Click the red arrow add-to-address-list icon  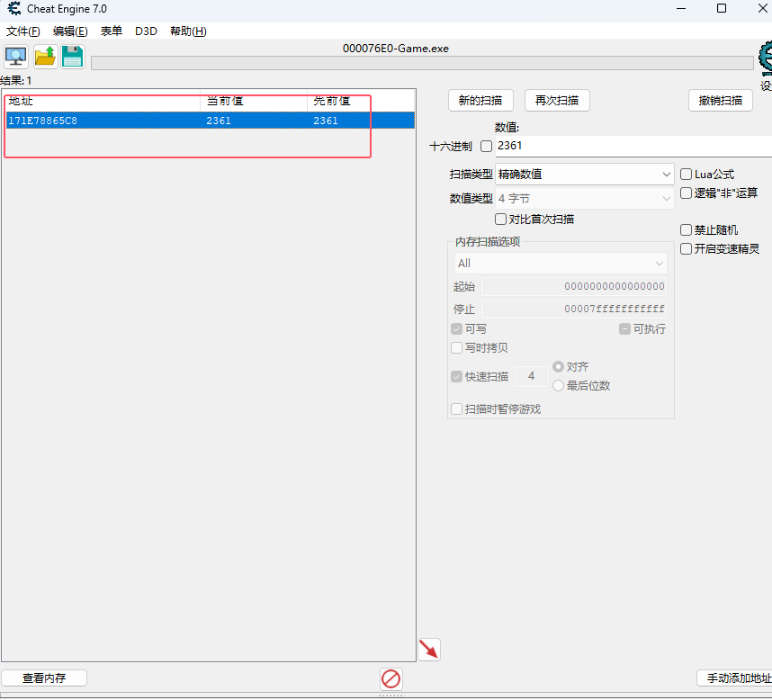429,650
